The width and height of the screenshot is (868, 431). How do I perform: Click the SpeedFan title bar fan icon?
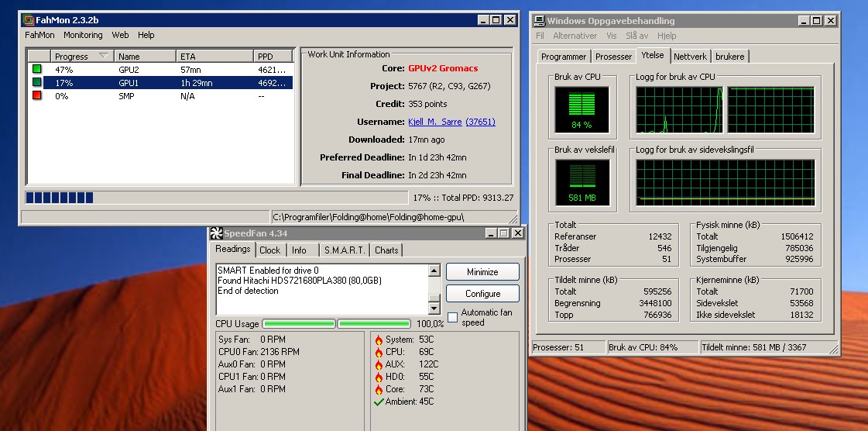coord(216,233)
